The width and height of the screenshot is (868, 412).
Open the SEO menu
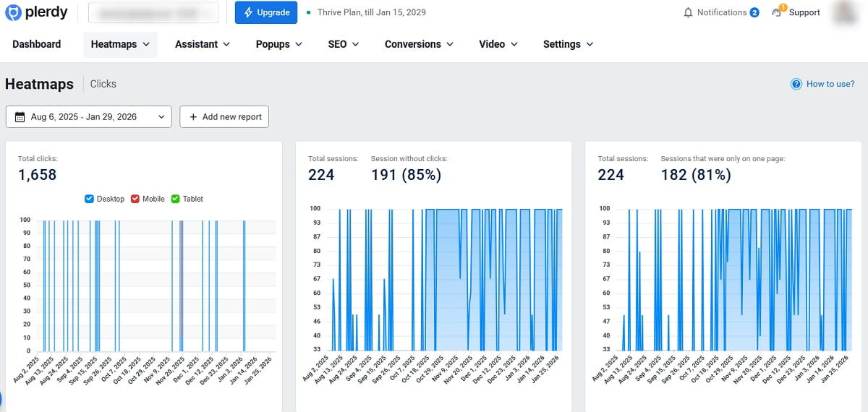point(344,44)
